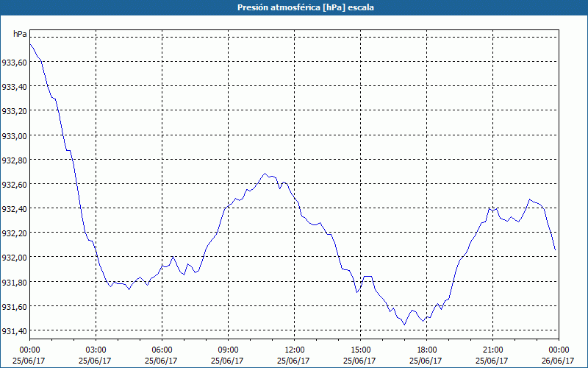Click the 932,60 y-axis label
The height and width of the screenshot is (368, 588).
[14, 185]
